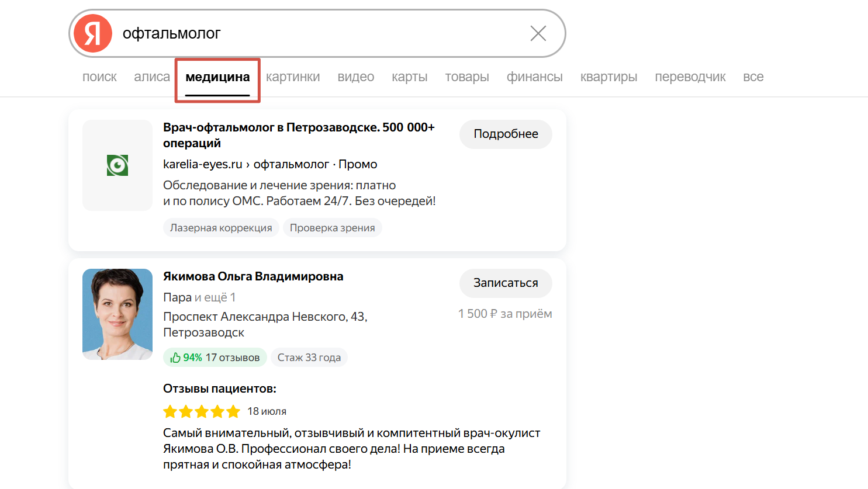Screen dimensions: 868x489
Task: Open doctor Yakimova's profile photo
Action: (x=117, y=314)
